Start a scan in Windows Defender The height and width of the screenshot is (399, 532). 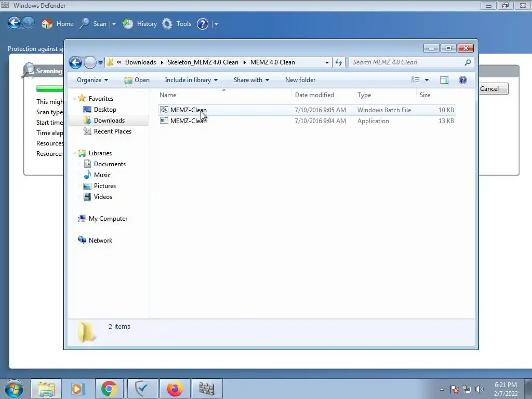(93, 24)
